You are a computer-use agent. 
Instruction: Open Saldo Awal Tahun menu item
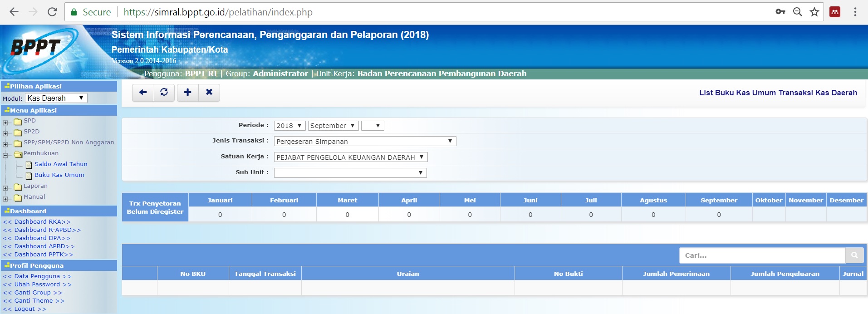pos(61,164)
